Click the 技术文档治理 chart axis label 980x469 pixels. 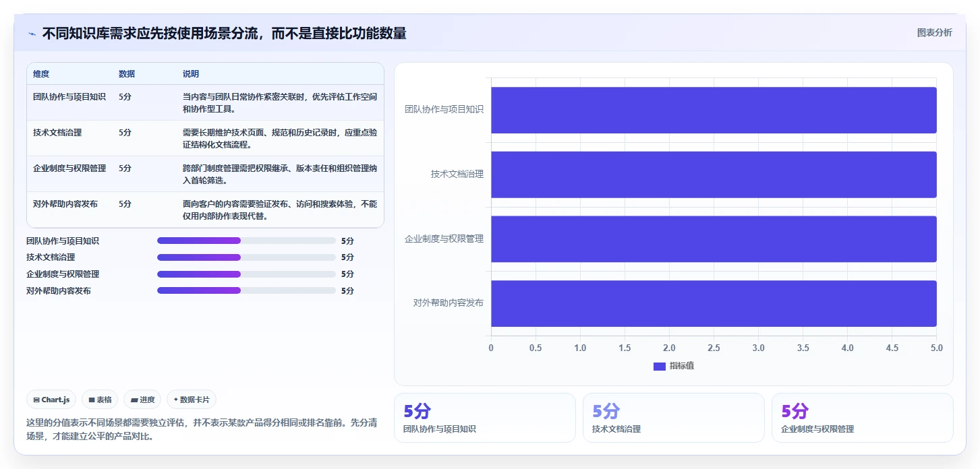pyautogui.click(x=457, y=174)
